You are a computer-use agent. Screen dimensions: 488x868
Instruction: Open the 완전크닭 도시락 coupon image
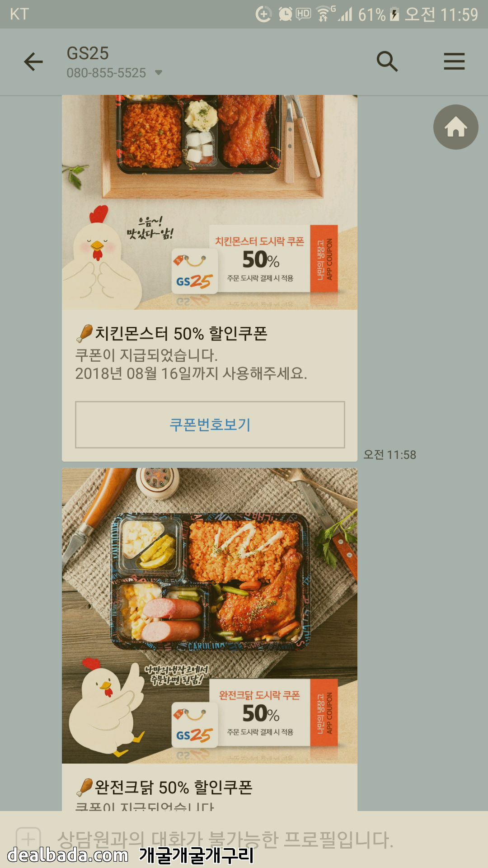pos(210,616)
